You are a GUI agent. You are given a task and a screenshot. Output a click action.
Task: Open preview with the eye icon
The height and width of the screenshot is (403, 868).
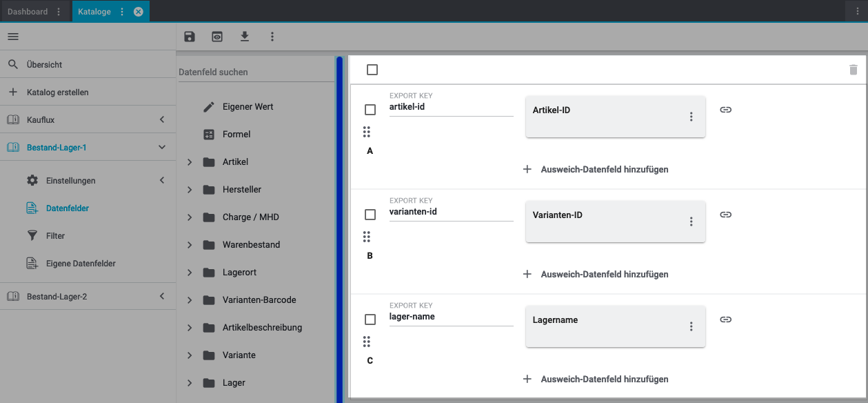point(217,37)
